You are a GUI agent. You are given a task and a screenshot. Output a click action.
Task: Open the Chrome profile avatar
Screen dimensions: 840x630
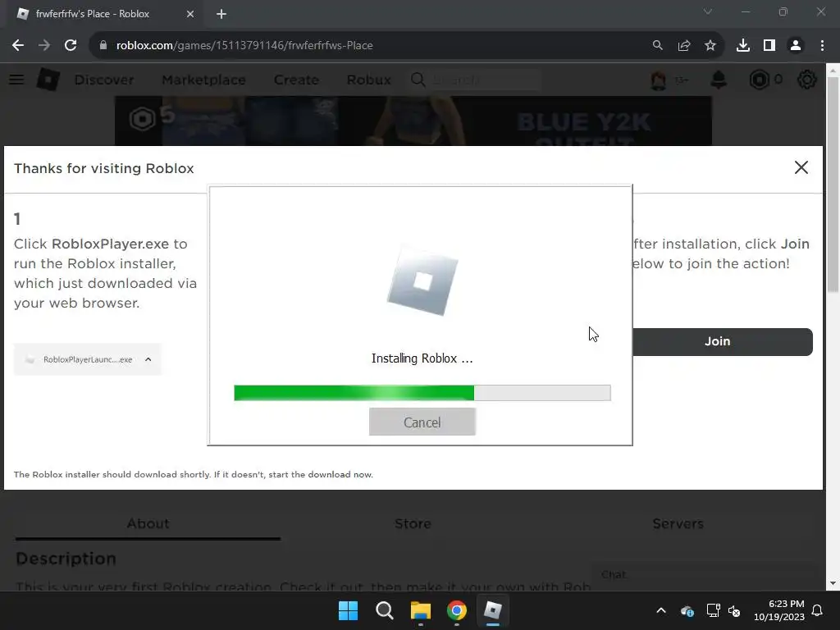pyautogui.click(x=796, y=46)
